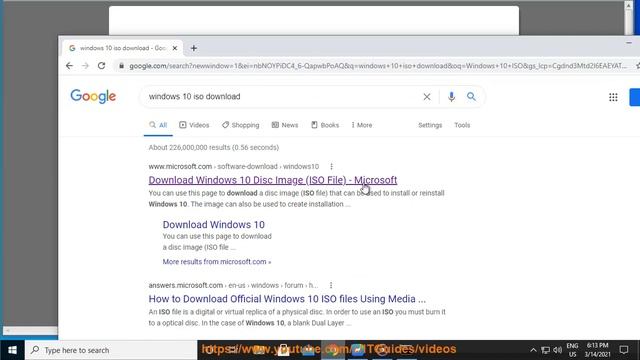Open the Action Center notifications icon
The height and width of the screenshot is (360, 640).
point(624,350)
